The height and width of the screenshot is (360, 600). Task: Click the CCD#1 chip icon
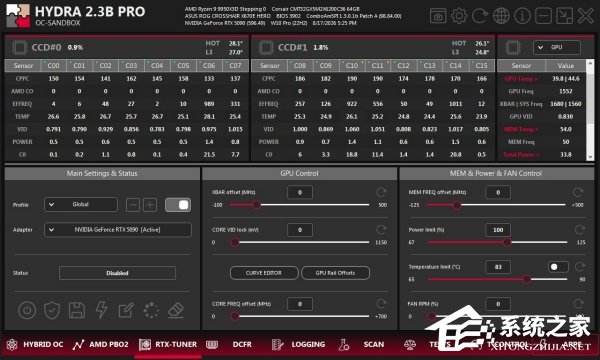266,47
